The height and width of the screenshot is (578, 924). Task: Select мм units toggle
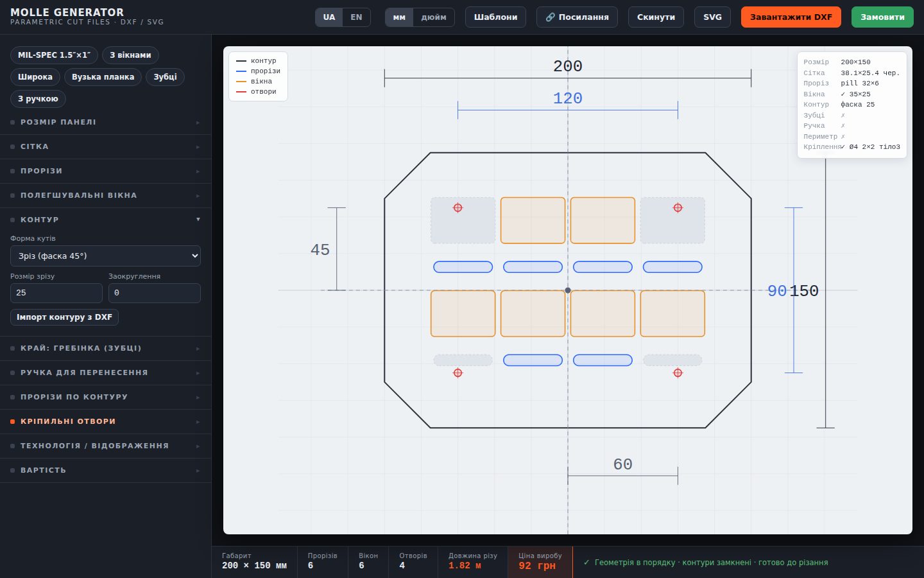[x=399, y=17]
